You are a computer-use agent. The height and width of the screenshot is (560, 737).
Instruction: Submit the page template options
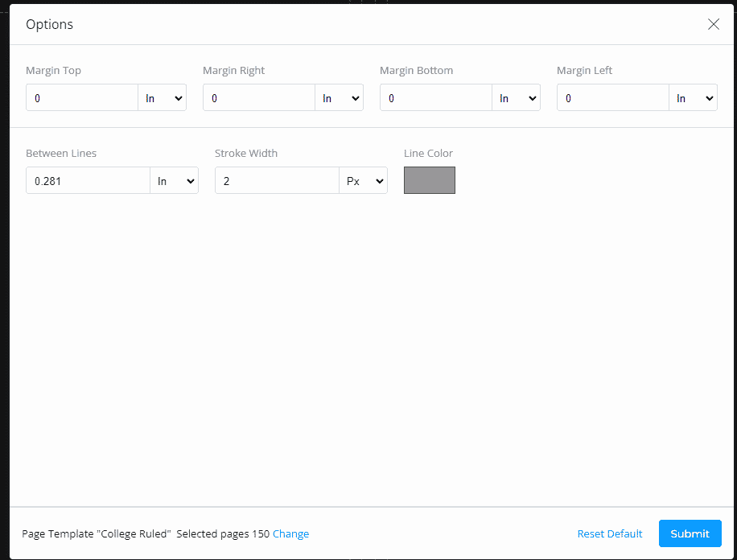pyautogui.click(x=690, y=533)
